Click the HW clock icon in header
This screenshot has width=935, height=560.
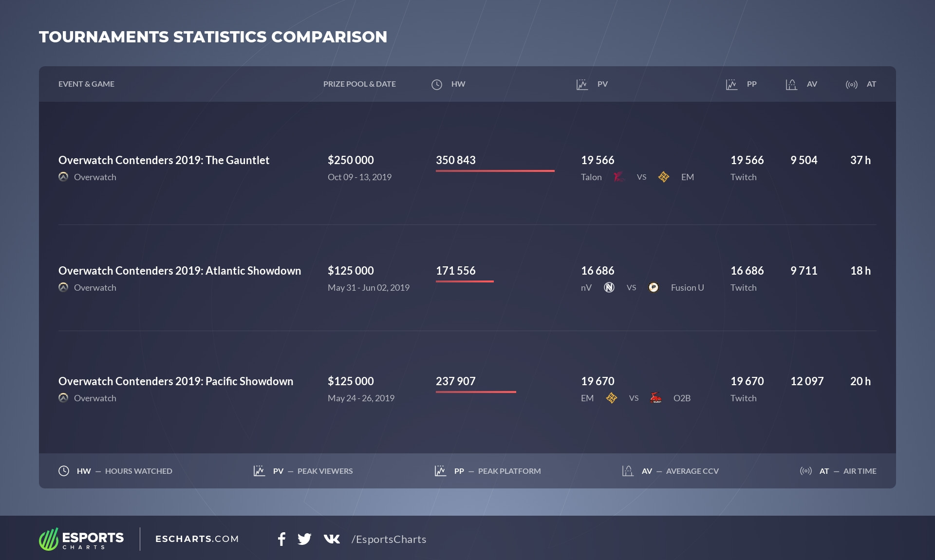coord(437,84)
